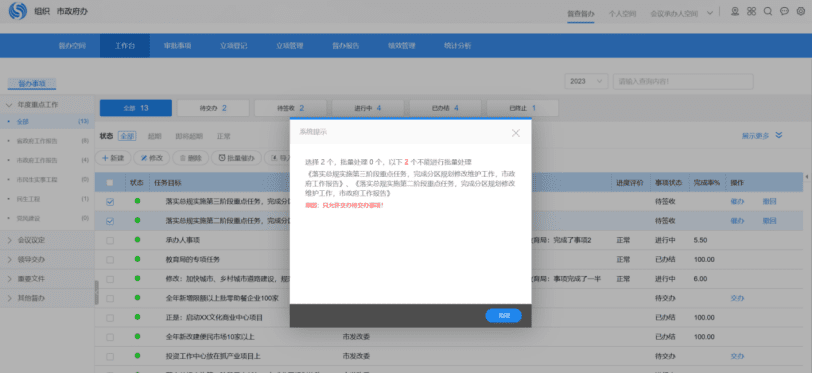This screenshot has height=373, width=813.
Task: Open the 督办空间 nav tab
Action: coord(72,46)
